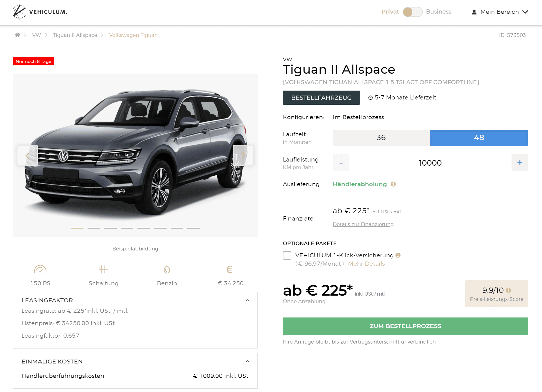Screen dimensions: 542x392
Task: Show next car image arrow
Action: tap(243, 155)
